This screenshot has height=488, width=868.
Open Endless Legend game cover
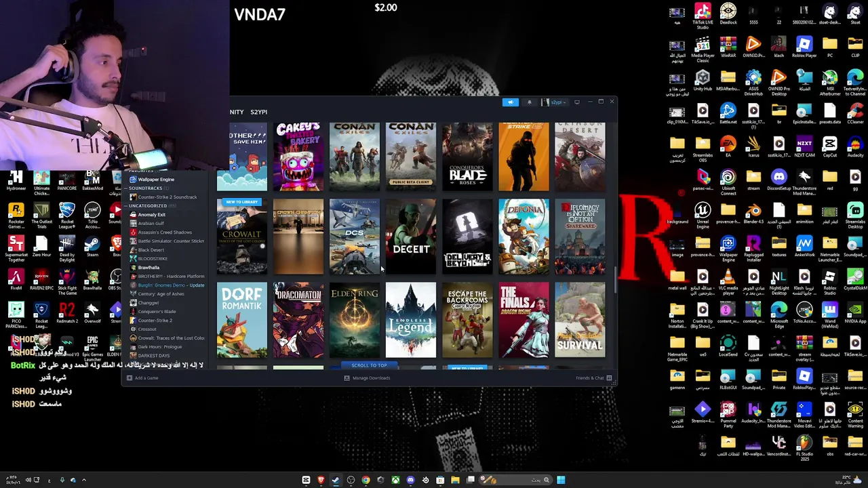pos(411,320)
